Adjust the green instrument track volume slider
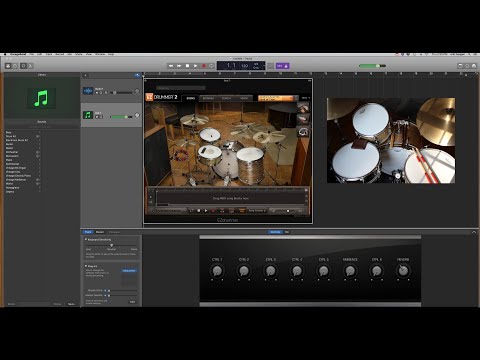The width and height of the screenshot is (480, 360). (x=122, y=117)
